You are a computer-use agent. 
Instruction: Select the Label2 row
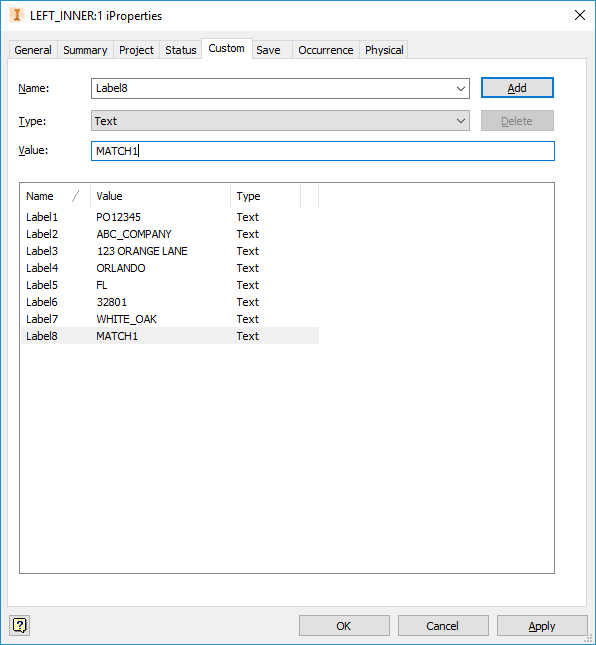pyautogui.click(x=170, y=234)
